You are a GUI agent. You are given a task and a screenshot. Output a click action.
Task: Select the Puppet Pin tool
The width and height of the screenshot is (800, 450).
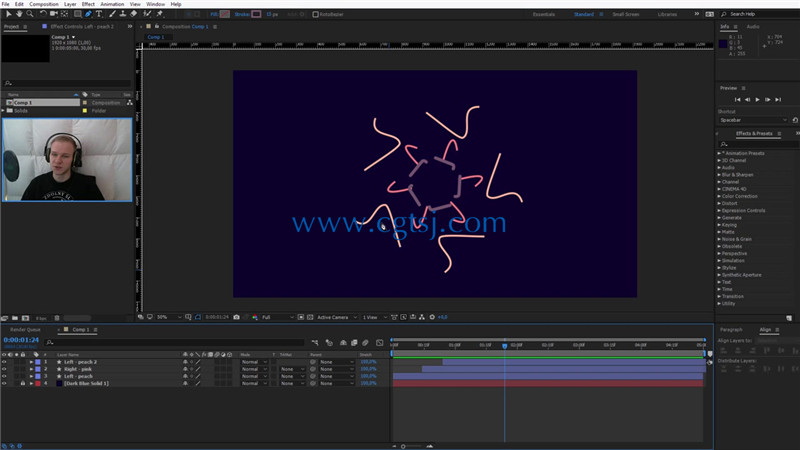click(160, 14)
